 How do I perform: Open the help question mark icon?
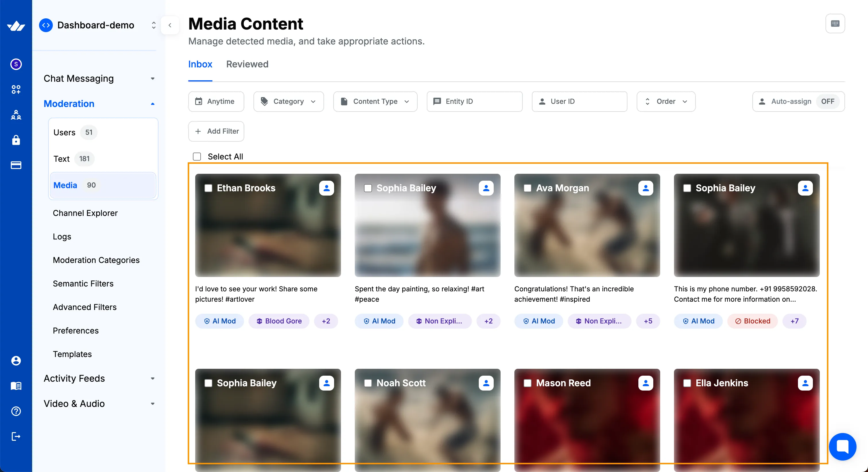click(x=16, y=411)
